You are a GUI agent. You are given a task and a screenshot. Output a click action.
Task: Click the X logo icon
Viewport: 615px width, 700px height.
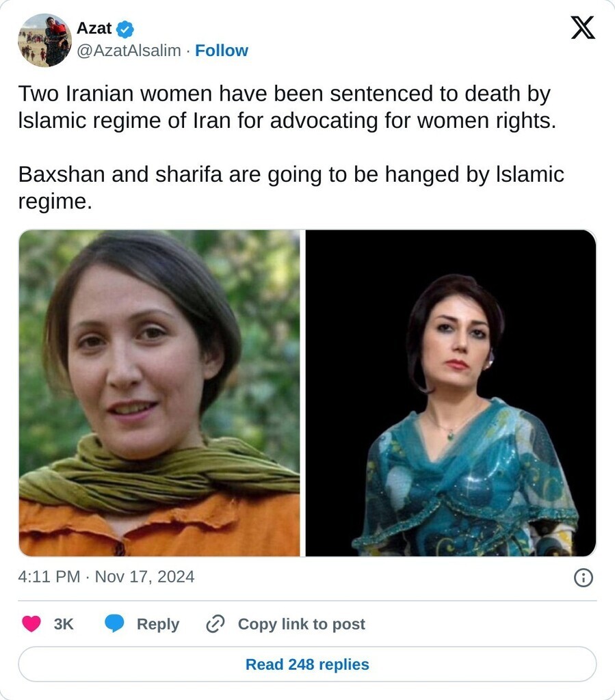[583, 27]
